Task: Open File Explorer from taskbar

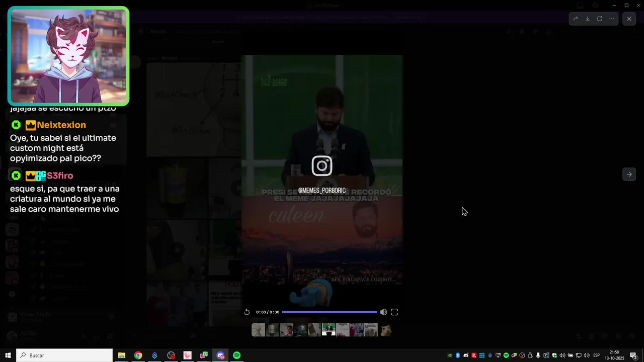Action: [x=122, y=355]
